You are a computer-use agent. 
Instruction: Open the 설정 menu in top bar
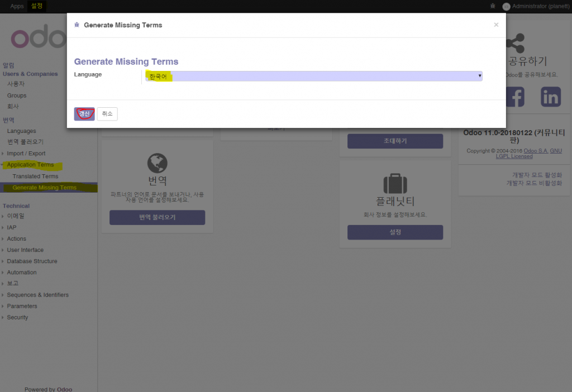pos(37,6)
